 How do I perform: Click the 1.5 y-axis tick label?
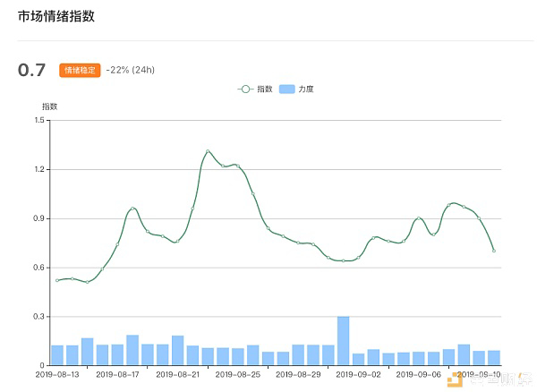pyautogui.click(x=39, y=120)
